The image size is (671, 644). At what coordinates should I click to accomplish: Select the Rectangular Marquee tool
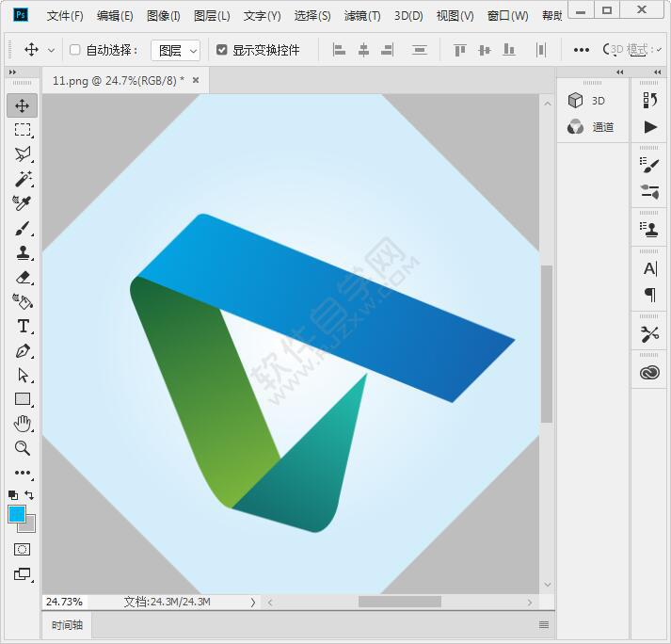click(x=23, y=129)
